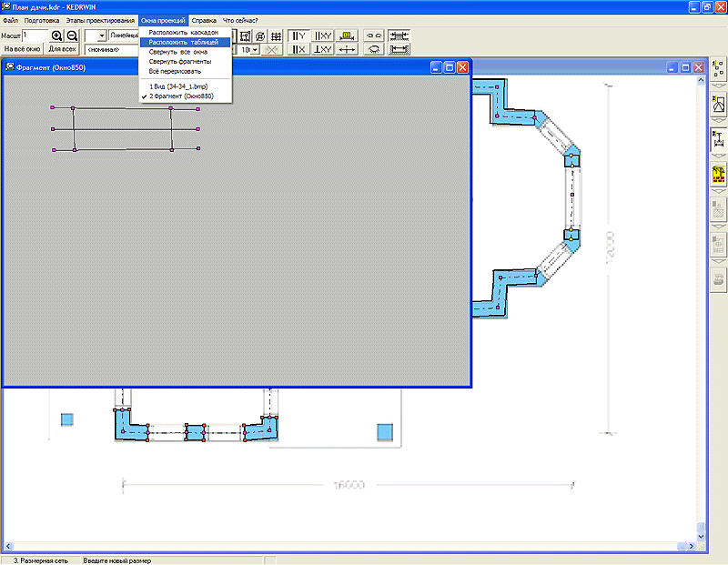Choose Всё перерисовать menu entry
The width and height of the screenshot is (728, 565).
(185, 72)
